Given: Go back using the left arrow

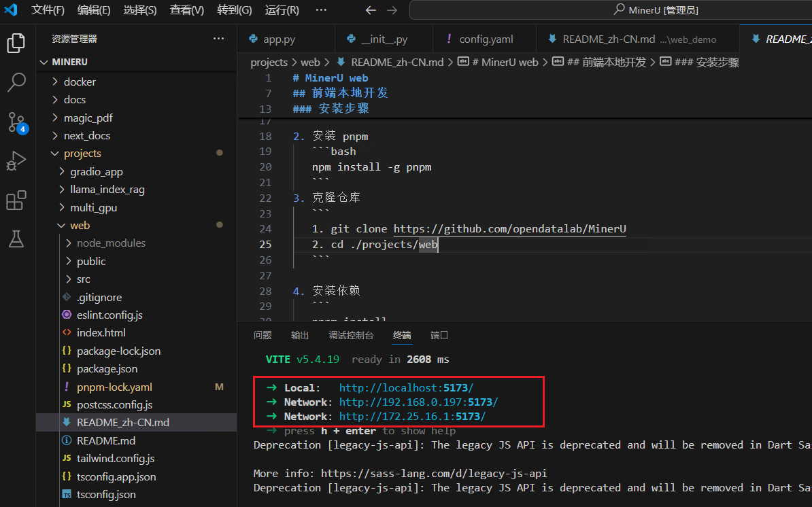Looking at the screenshot, I should [370, 10].
